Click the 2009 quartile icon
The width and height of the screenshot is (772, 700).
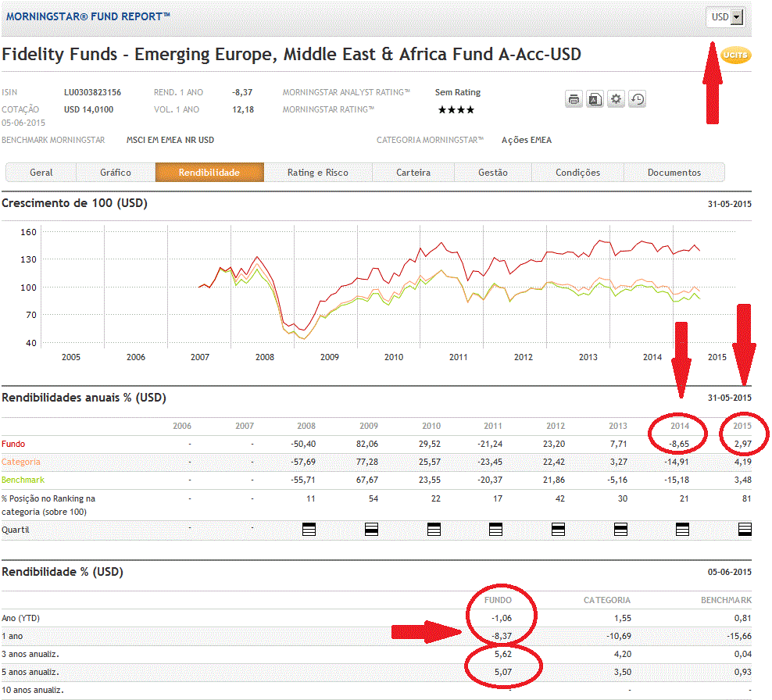pos(372,530)
